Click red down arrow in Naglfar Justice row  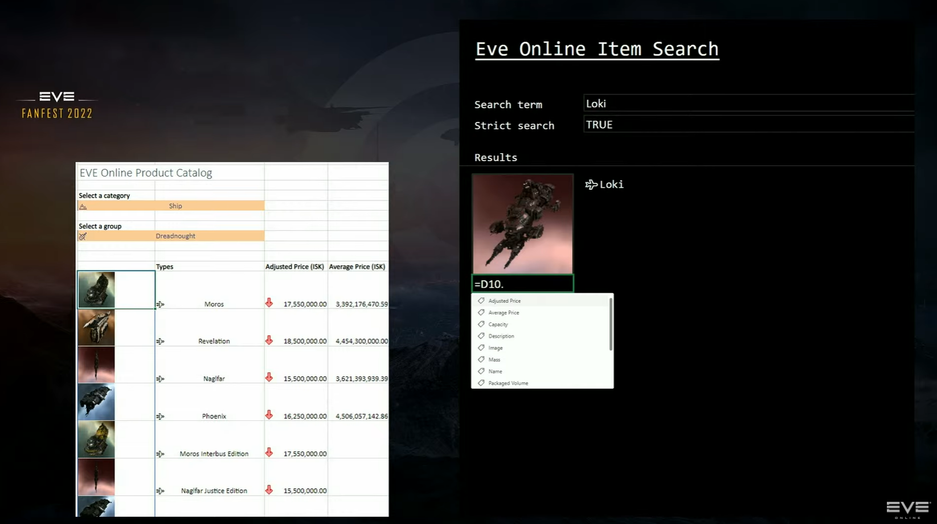(269, 489)
